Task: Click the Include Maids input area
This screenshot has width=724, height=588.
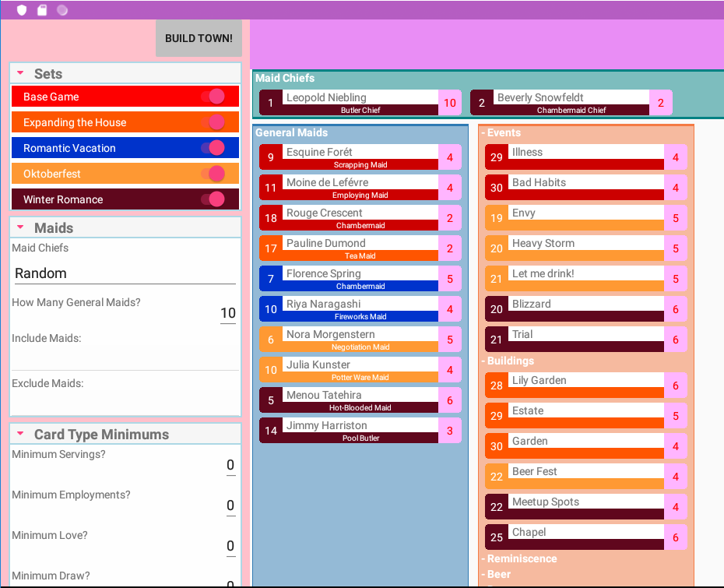Action: pyautogui.click(x=125, y=358)
